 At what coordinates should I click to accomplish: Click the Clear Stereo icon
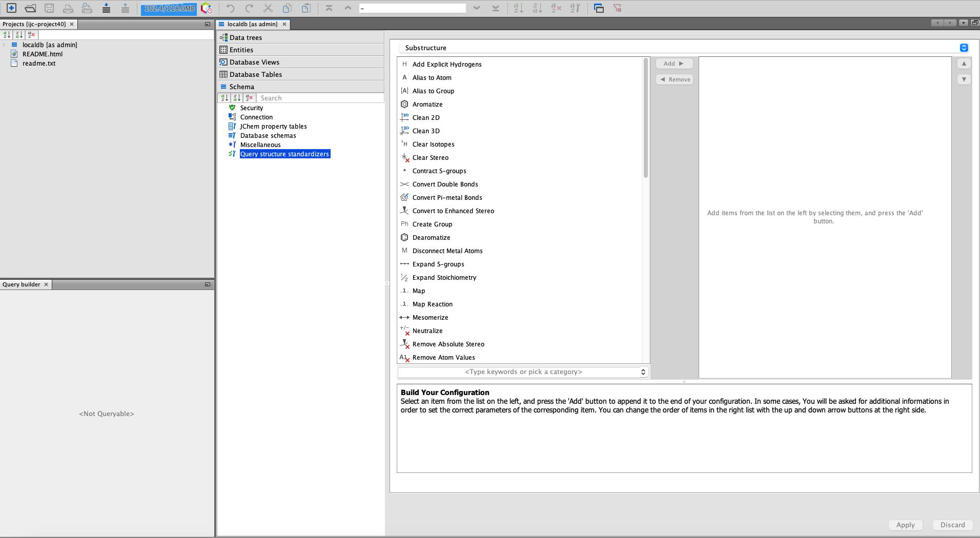coord(404,158)
